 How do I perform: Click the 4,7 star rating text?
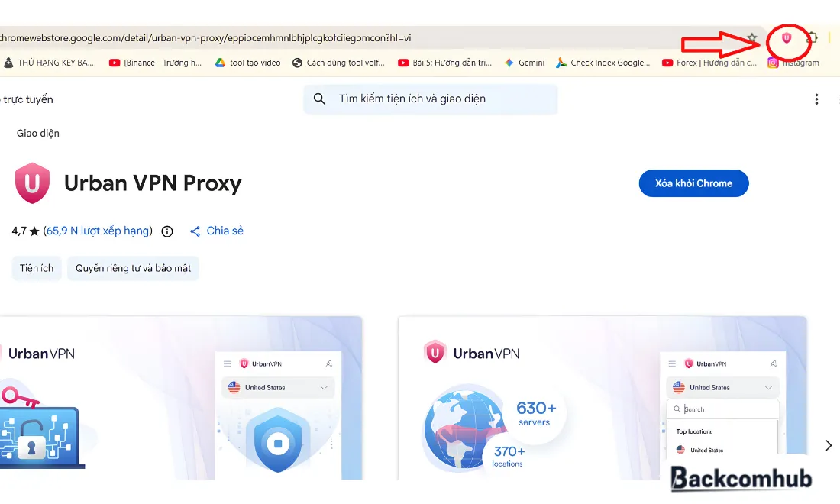25,231
